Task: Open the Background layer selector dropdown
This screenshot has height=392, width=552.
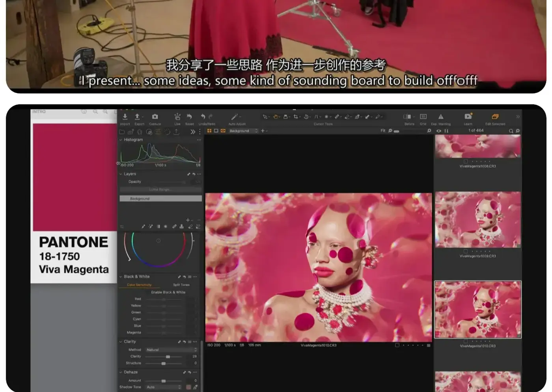Action: 243,131
